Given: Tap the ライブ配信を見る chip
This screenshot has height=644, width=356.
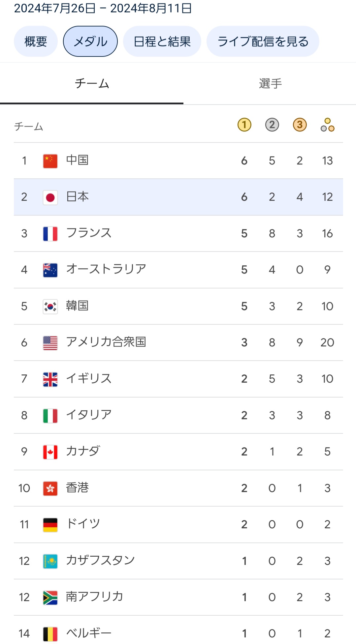Looking at the screenshot, I should [x=263, y=42].
